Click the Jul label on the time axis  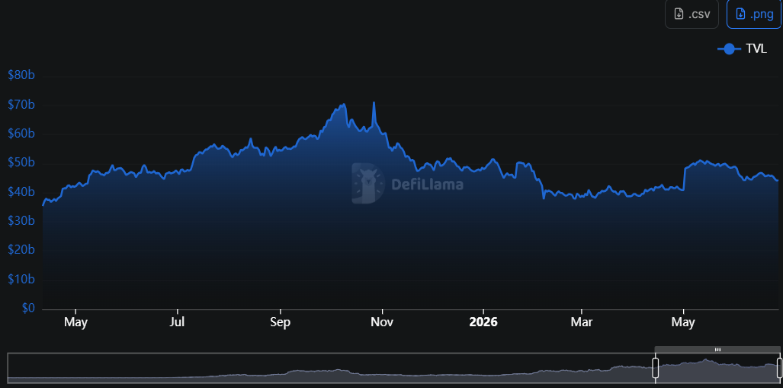177,323
